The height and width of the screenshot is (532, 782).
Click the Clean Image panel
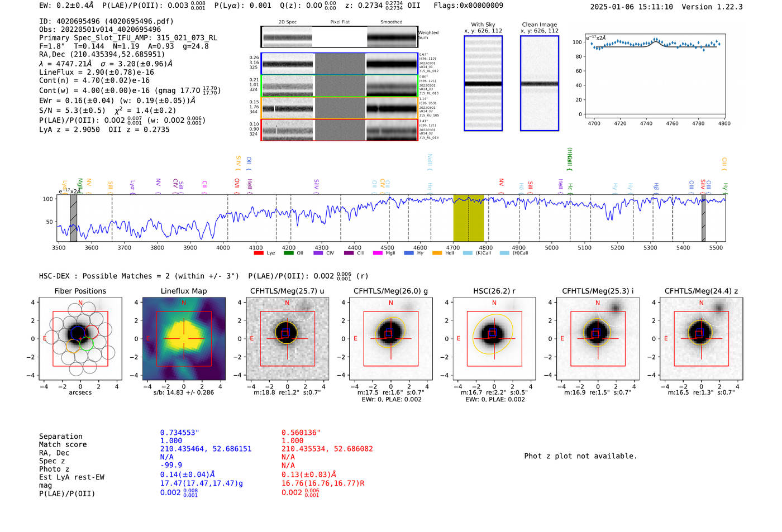tap(540, 83)
